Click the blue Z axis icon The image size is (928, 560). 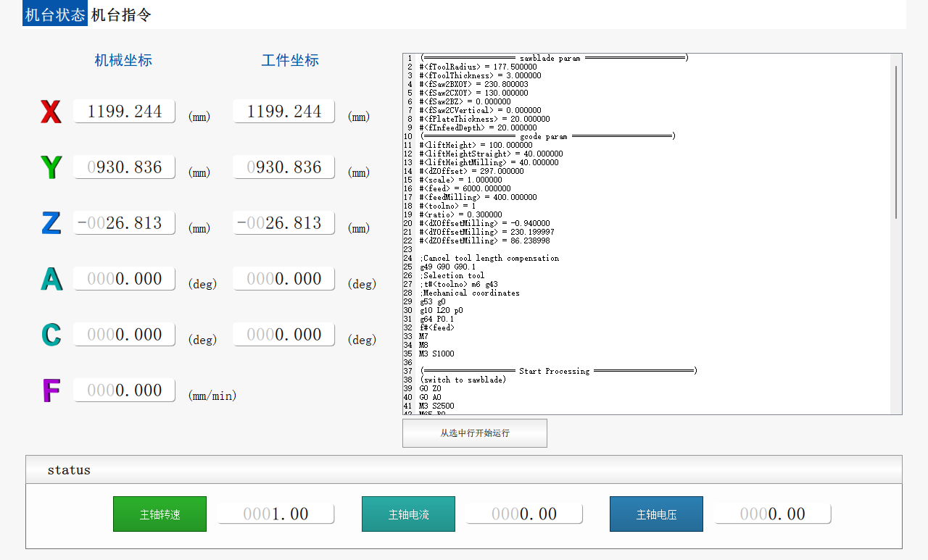[x=51, y=223]
